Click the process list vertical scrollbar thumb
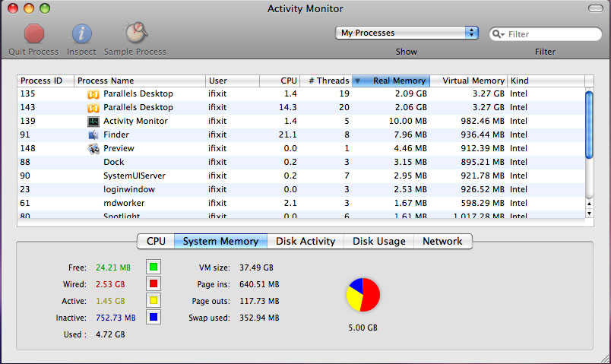 (x=589, y=125)
